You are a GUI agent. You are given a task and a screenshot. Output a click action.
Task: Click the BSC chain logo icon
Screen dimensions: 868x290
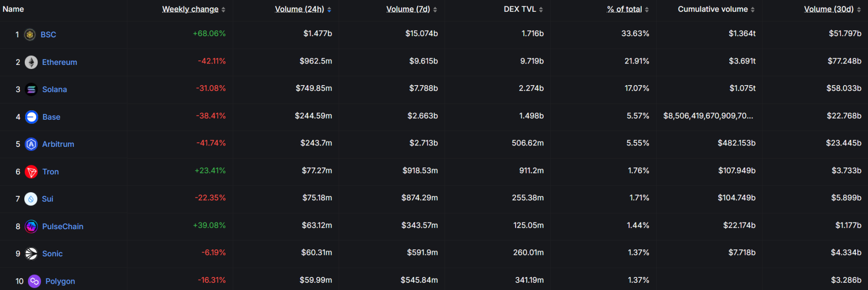tap(30, 35)
